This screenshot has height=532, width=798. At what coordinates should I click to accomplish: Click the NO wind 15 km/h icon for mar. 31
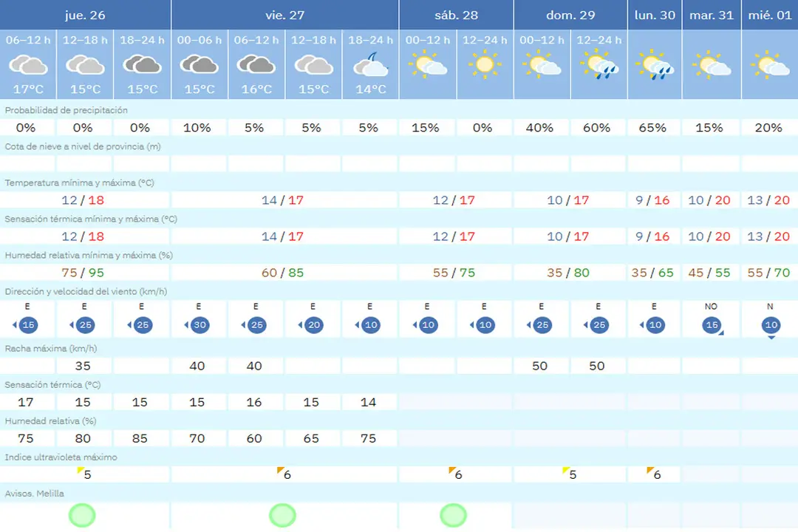[x=712, y=325]
